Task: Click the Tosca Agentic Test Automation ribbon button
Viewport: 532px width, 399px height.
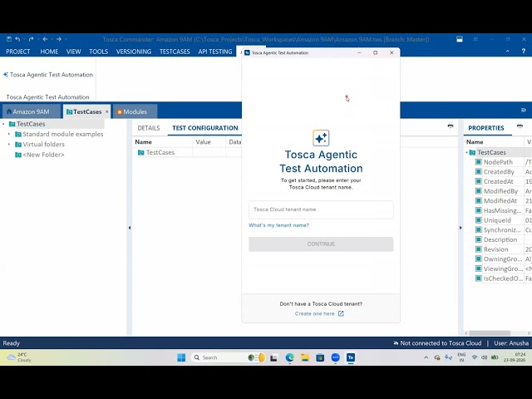Action: [48, 75]
